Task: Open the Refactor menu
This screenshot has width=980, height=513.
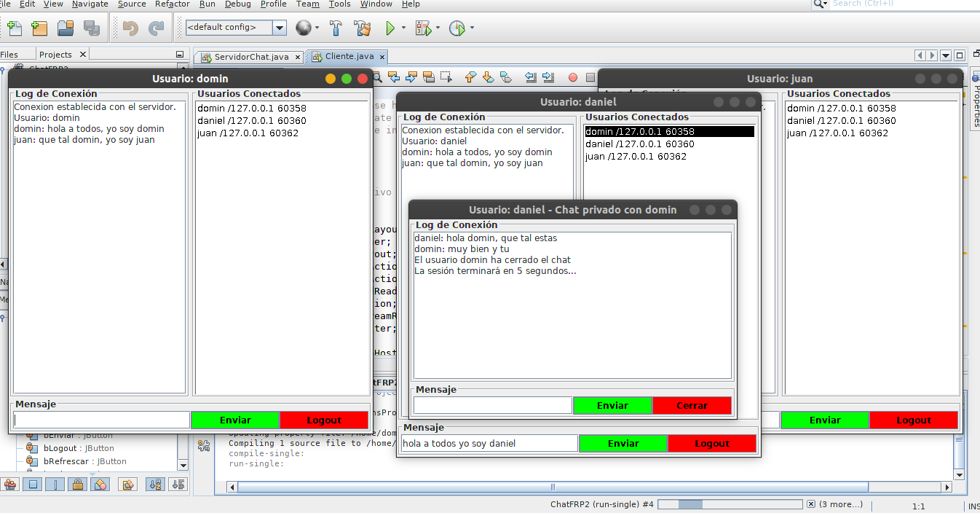Action: [173, 4]
